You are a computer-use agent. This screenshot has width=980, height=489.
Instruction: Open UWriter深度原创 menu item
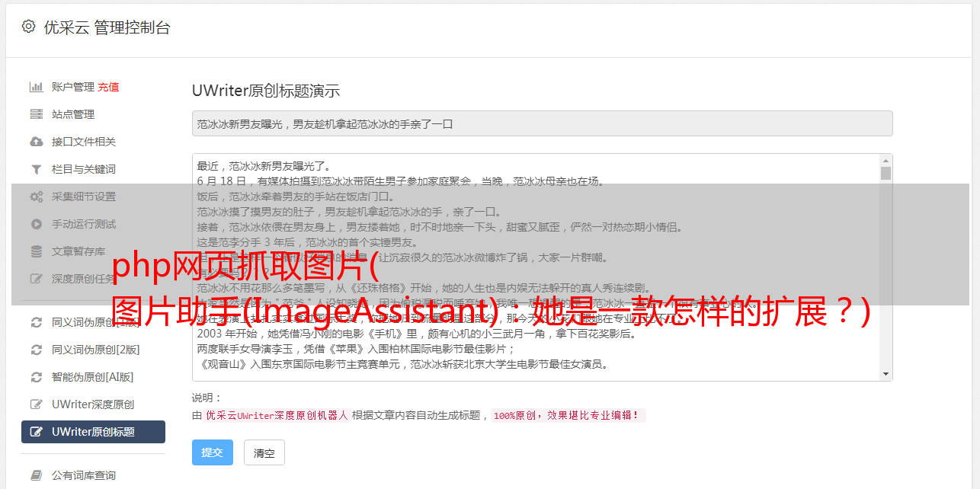click(93, 404)
